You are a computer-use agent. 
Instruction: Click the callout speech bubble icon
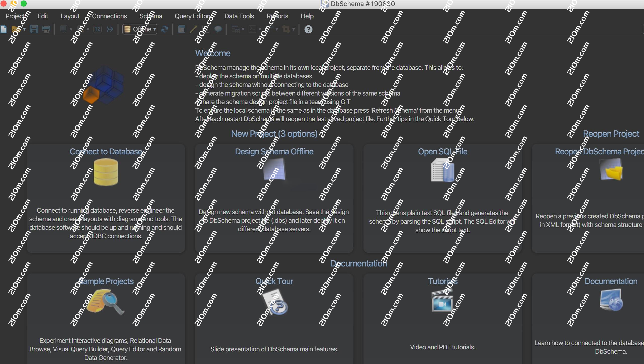(218, 29)
